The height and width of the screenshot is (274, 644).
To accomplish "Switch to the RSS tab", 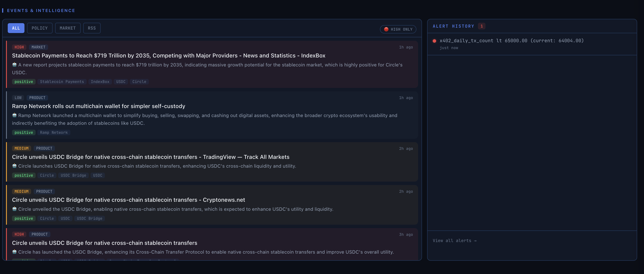I will [92, 28].
